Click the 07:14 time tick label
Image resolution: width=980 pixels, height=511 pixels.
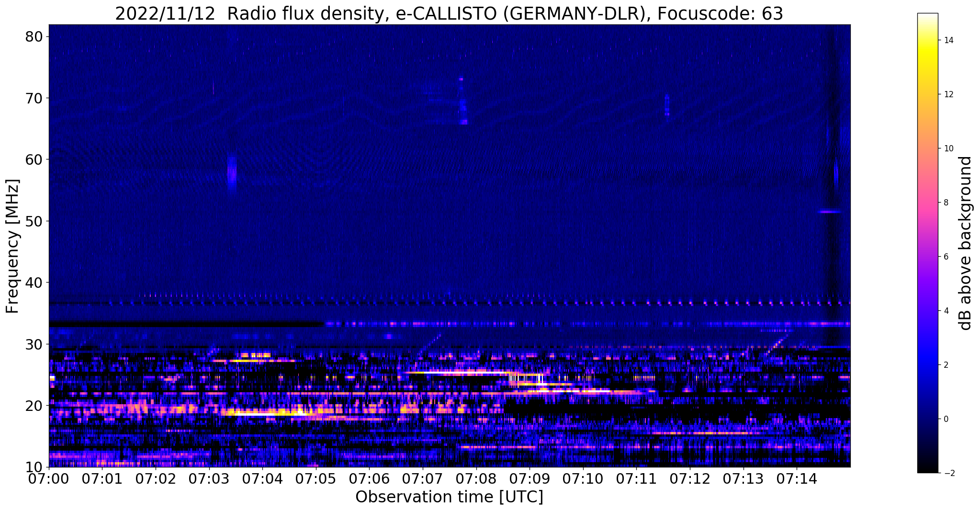(796, 479)
